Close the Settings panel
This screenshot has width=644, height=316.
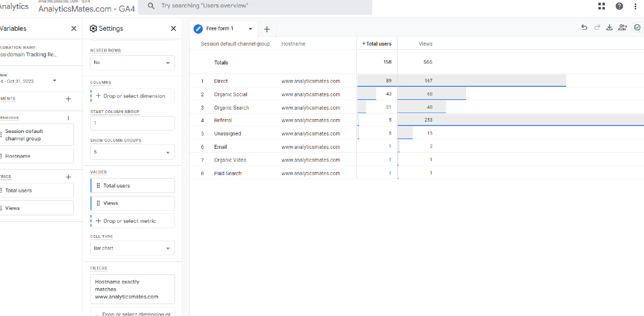point(174,29)
